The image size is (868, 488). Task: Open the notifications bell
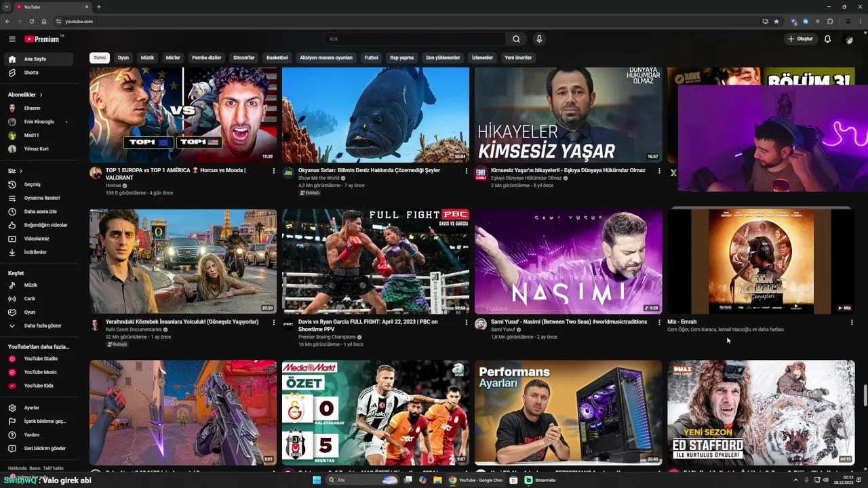coord(827,39)
